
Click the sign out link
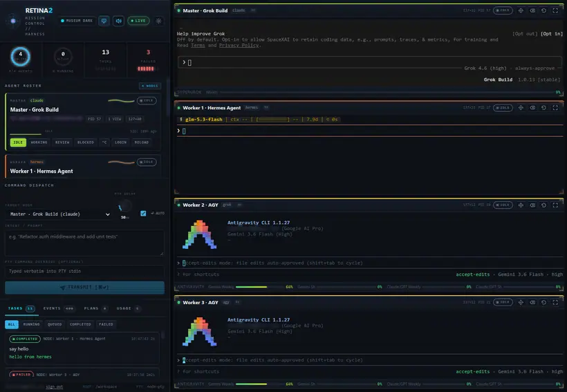click(x=54, y=386)
